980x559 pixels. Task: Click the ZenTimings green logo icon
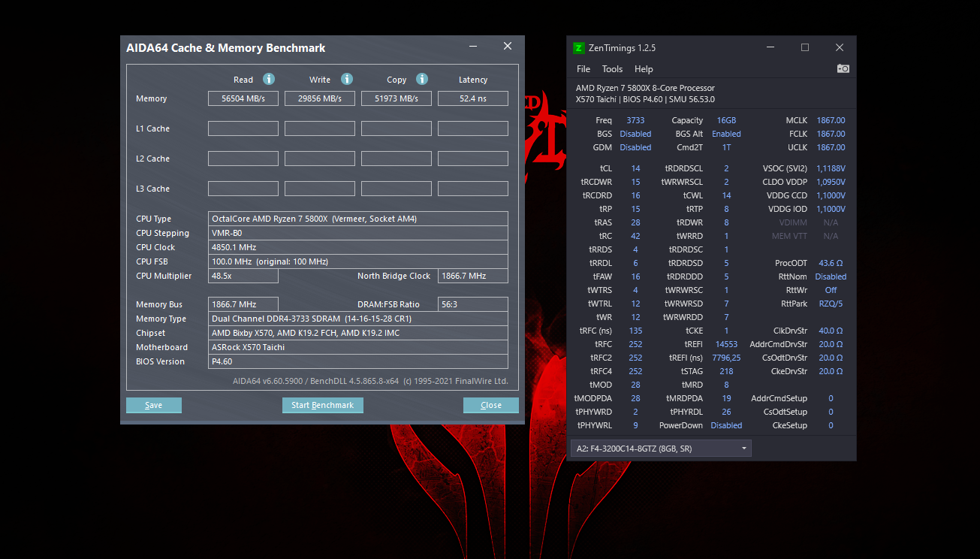click(578, 47)
